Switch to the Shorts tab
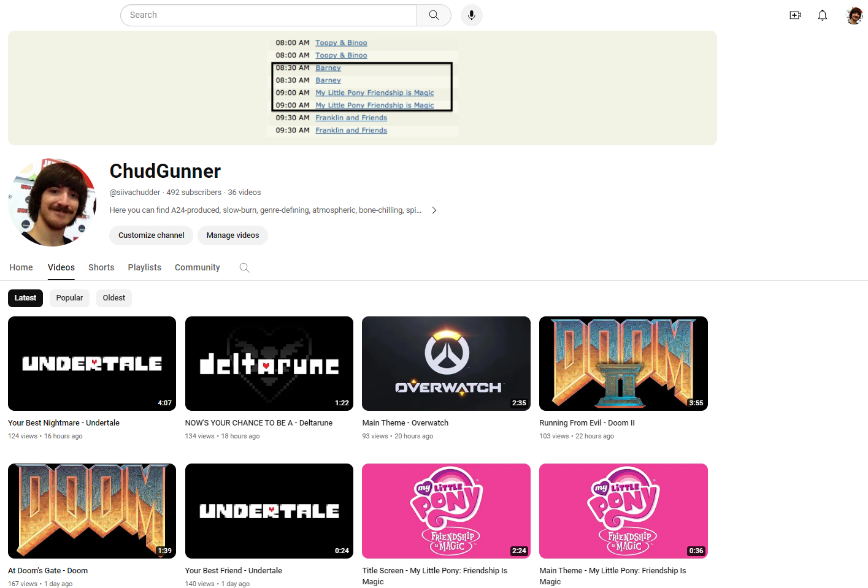Screen dimensions: 868x588 (x=101, y=267)
